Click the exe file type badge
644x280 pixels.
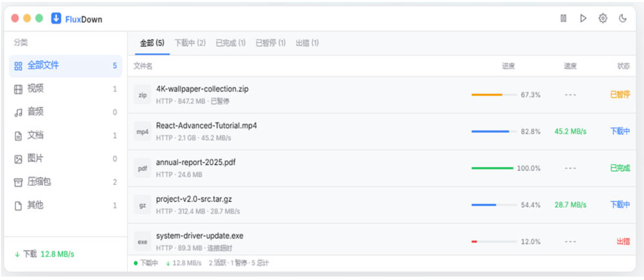(x=142, y=242)
